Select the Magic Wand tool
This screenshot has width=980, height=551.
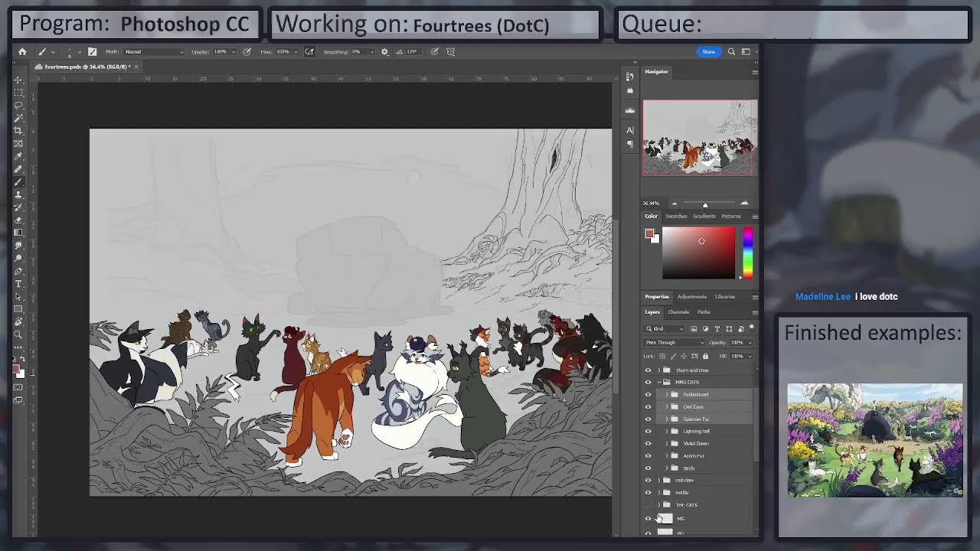point(18,118)
